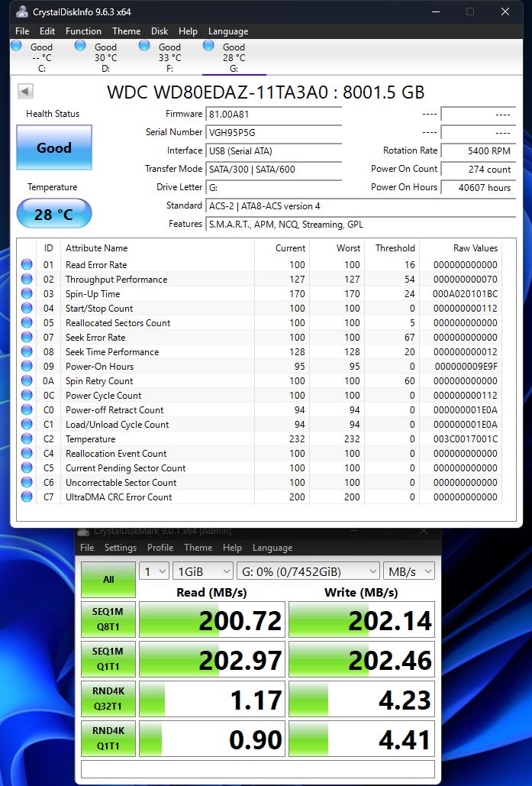The width and height of the screenshot is (532, 786).
Task: Expand the target drive G: dropdown
Action: [308, 571]
